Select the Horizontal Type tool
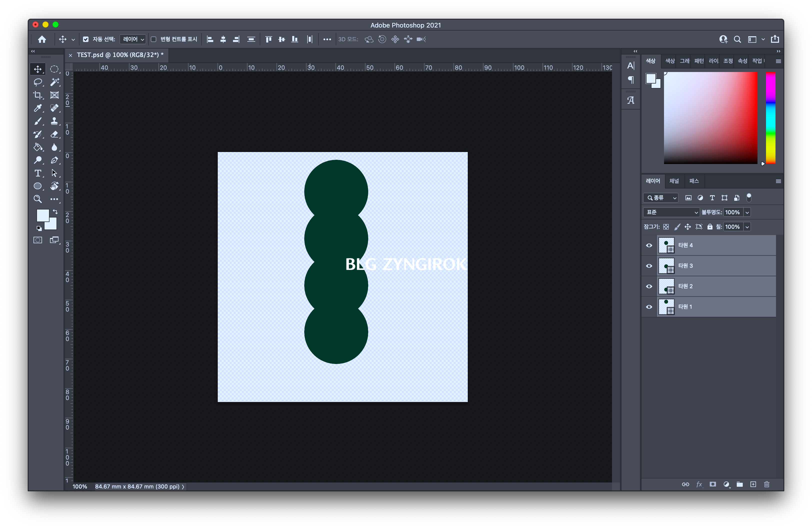This screenshot has width=812, height=528. tap(37, 173)
